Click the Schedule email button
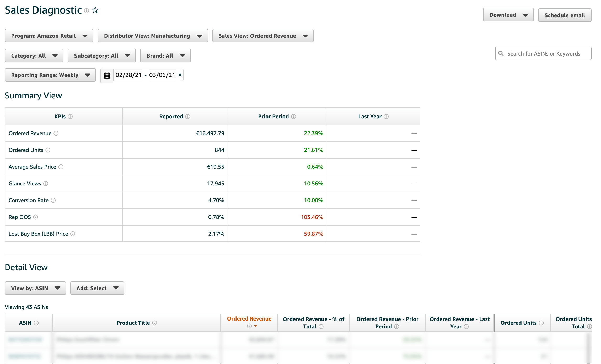The height and width of the screenshot is (364, 601). (x=564, y=15)
